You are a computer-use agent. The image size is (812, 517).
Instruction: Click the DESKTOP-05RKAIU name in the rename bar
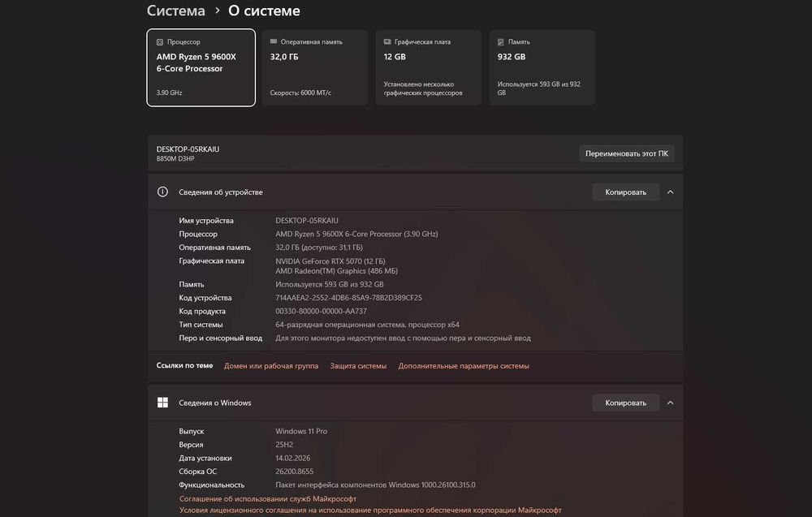pyautogui.click(x=188, y=149)
